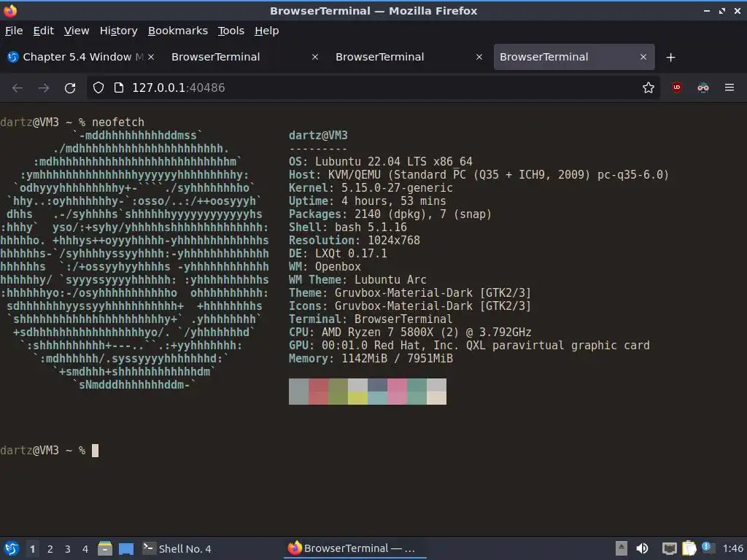Click the clock showing 1:46
The height and width of the screenshot is (560, 747).
(732, 548)
